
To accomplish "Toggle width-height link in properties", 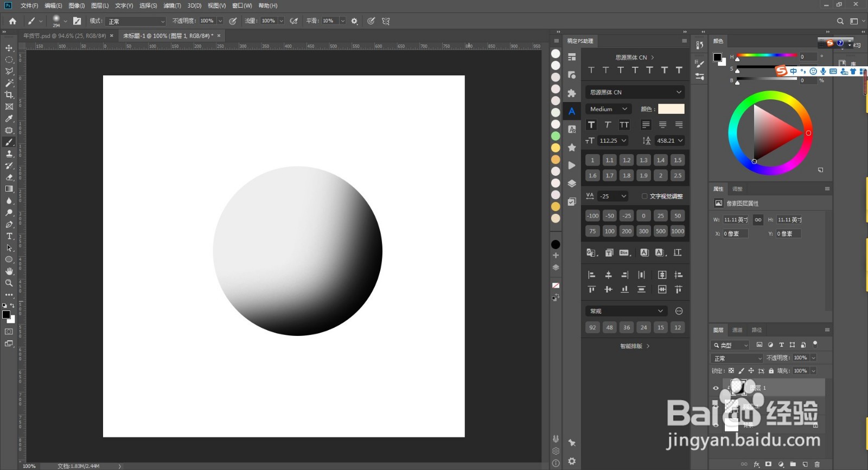I will coord(758,220).
